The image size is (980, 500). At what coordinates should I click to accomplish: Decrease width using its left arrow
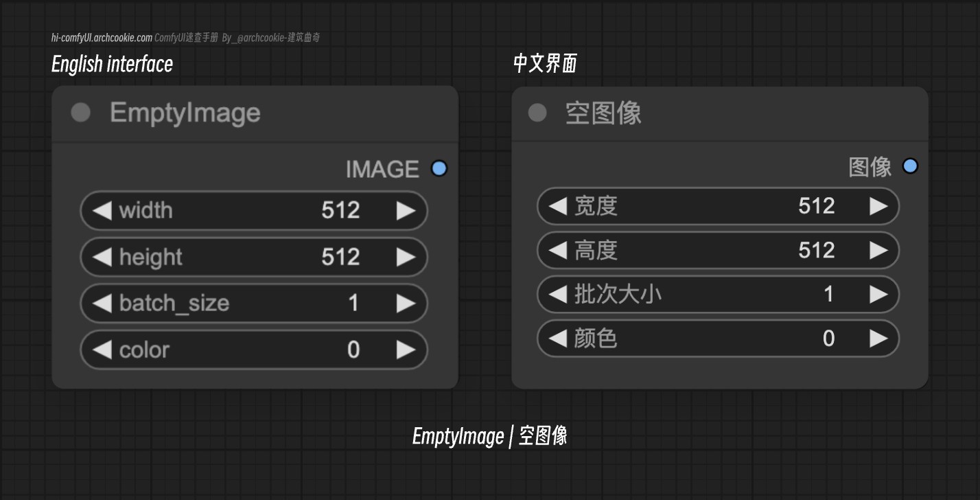click(x=102, y=210)
